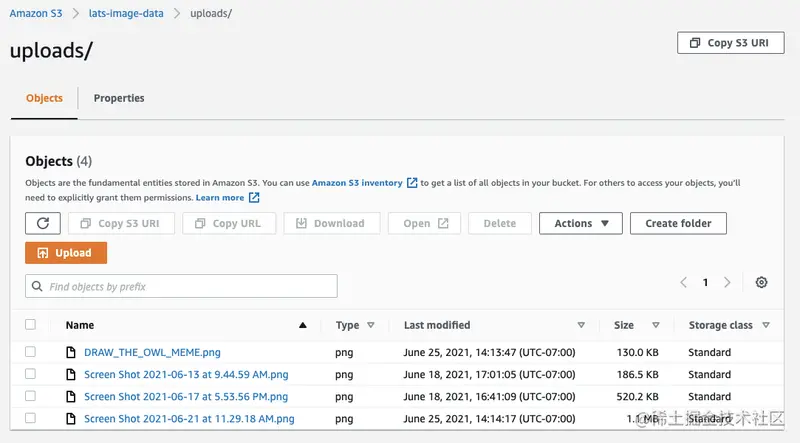
Task: Click the 186.5 KB size cell
Action: pyautogui.click(x=637, y=374)
